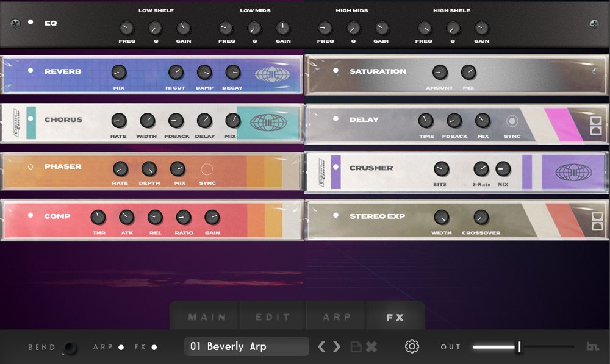
Task: Click the delete preset X icon
Action: coord(371,346)
